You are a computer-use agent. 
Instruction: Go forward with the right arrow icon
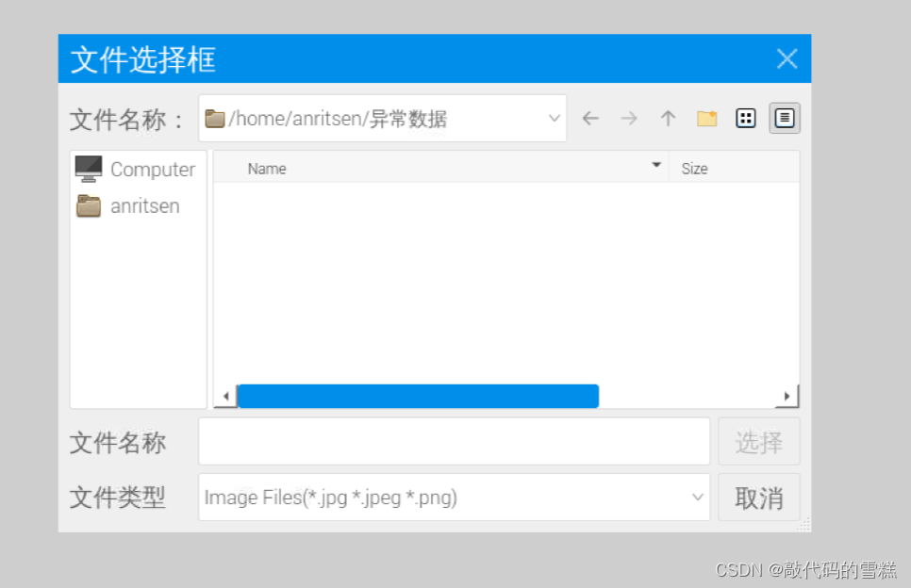tap(629, 119)
